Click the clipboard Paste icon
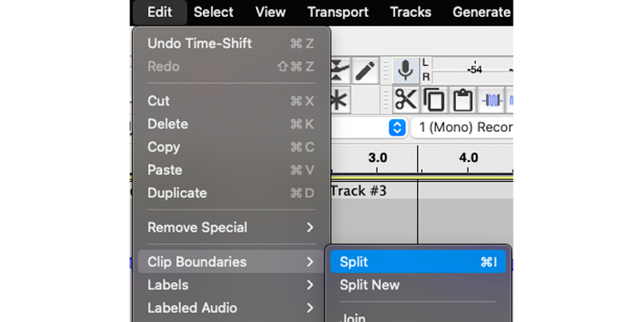The image size is (644, 322). point(462,100)
